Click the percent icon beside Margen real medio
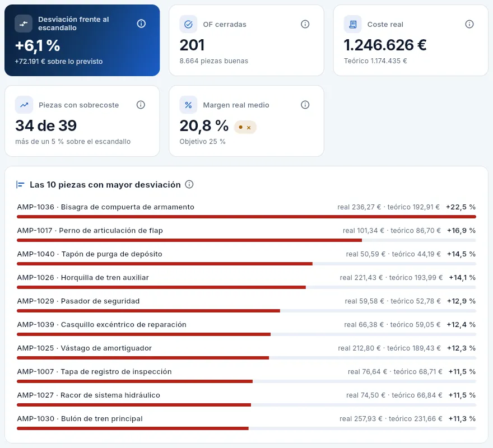This screenshot has width=493, height=448. [x=188, y=105]
